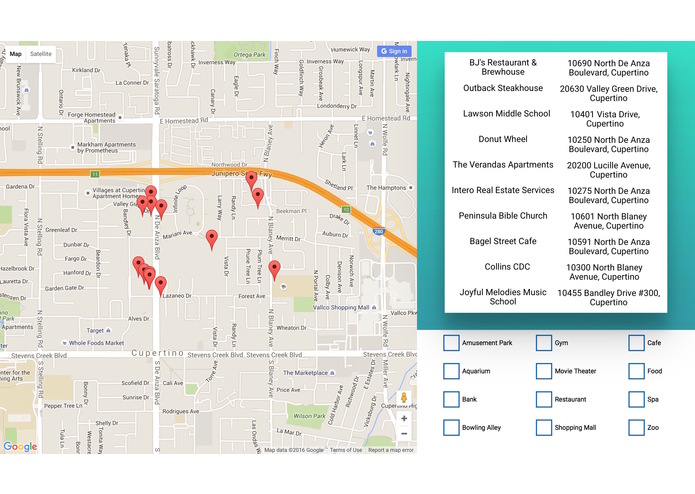
Task: Click the Wilson Park label on map
Action: [x=309, y=416]
